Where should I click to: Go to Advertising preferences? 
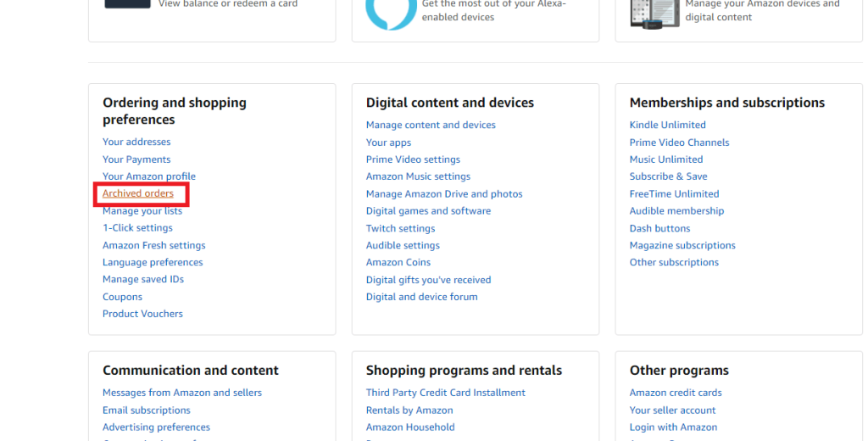(x=156, y=427)
